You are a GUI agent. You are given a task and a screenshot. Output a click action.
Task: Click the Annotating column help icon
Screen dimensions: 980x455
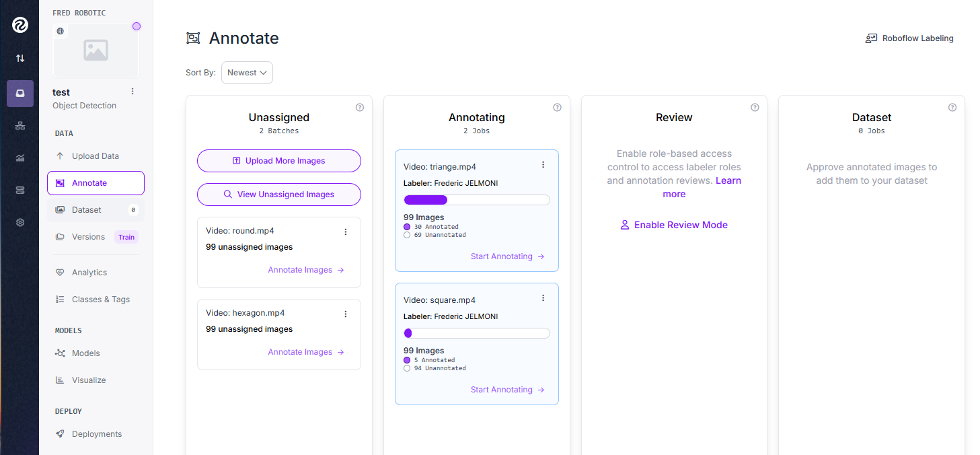pyautogui.click(x=557, y=107)
